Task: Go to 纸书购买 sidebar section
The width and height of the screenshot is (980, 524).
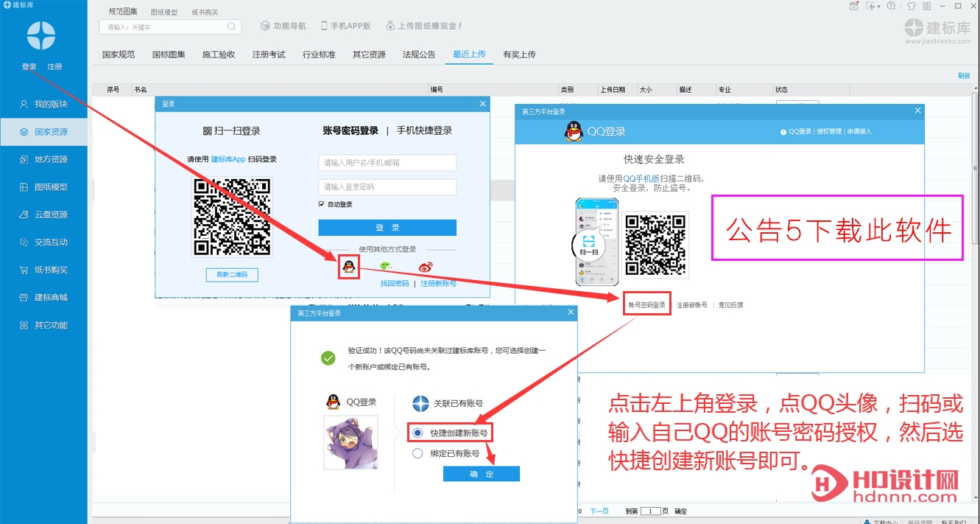Action: tap(43, 270)
